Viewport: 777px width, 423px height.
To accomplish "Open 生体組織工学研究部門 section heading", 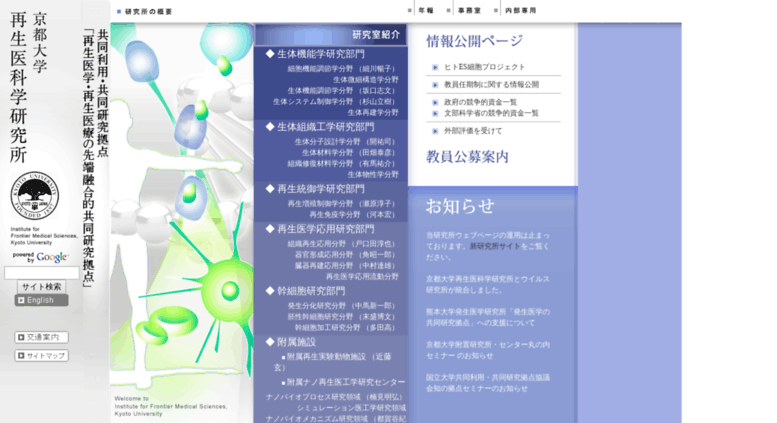I will (325, 127).
